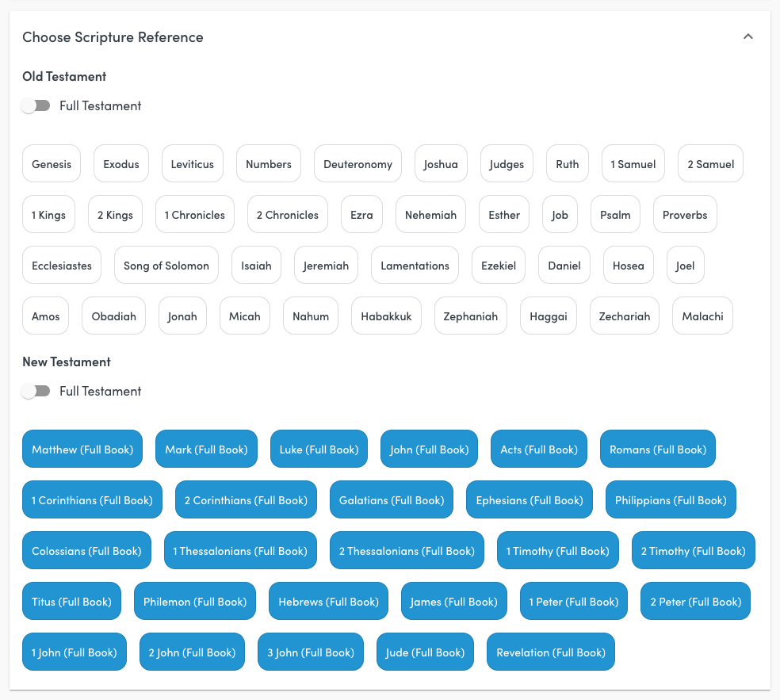The image size is (780, 700).
Task: Choose the Judges book
Action: (507, 163)
